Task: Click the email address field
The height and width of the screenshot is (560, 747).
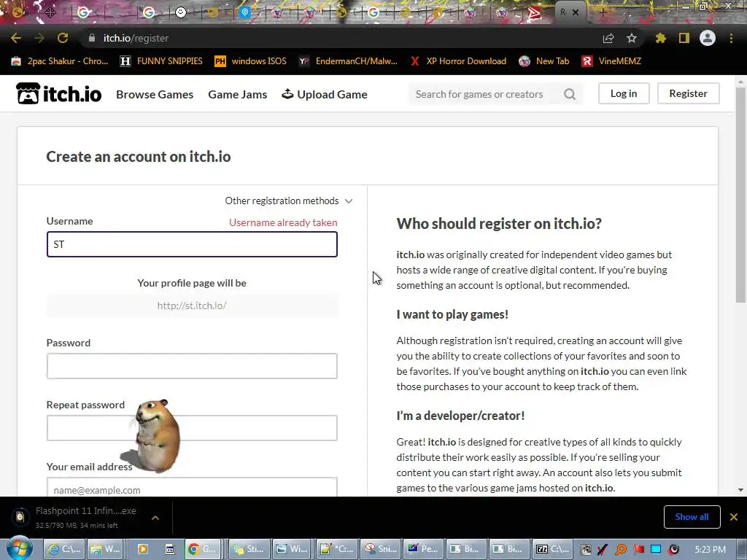Action: coord(192,487)
